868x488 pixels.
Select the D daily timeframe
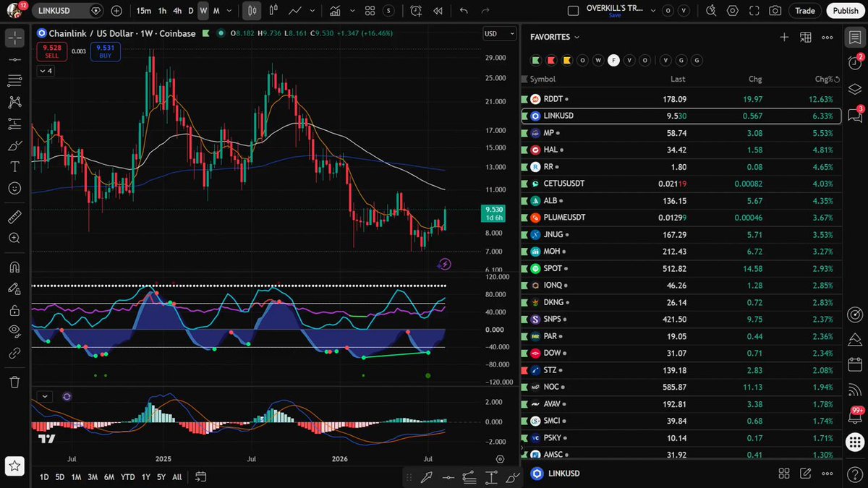191,11
